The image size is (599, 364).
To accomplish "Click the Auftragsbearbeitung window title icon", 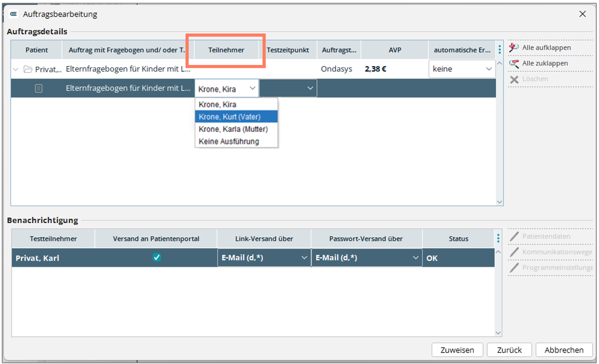I will [14, 14].
